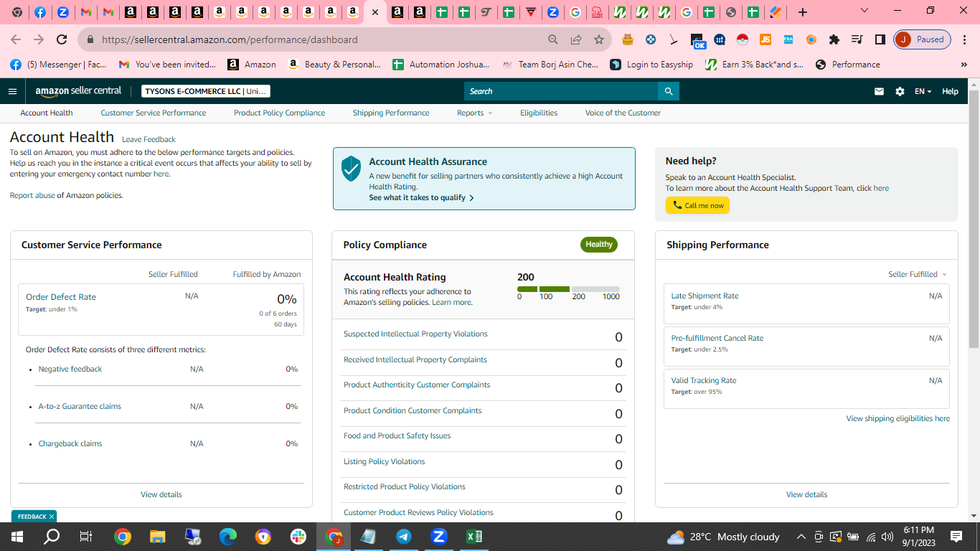Share this page using the share icon

(x=576, y=39)
